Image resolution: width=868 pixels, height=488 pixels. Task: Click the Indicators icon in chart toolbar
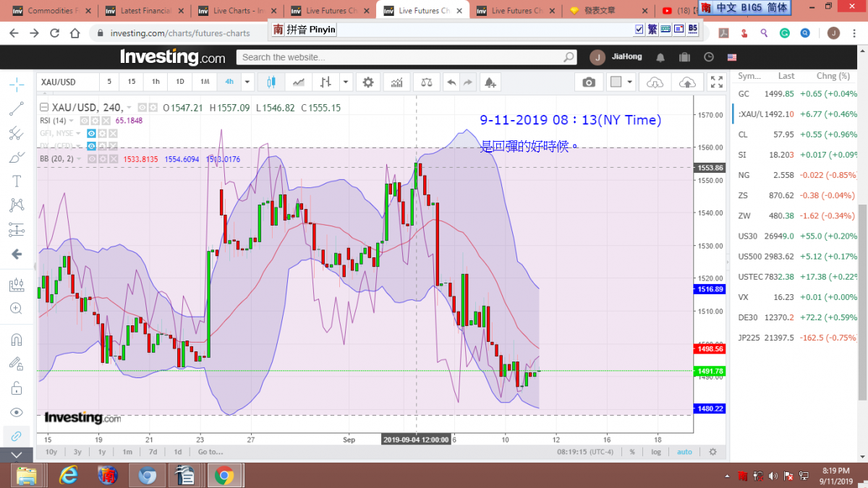(396, 82)
